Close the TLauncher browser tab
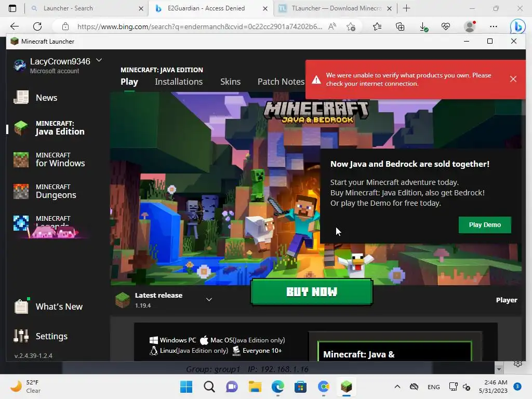Image resolution: width=532 pixels, height=399 pixels. click(390, 8)
